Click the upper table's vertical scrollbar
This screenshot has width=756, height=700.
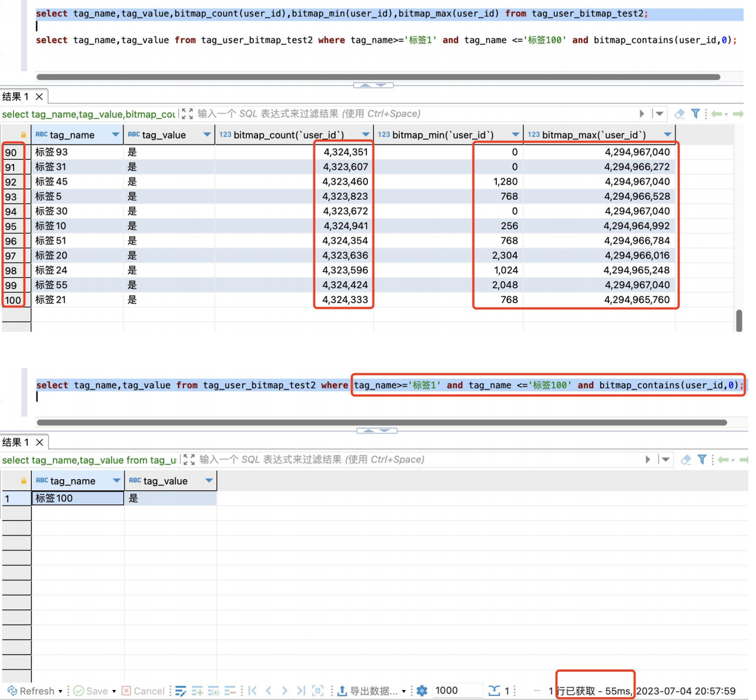[739, 320]
